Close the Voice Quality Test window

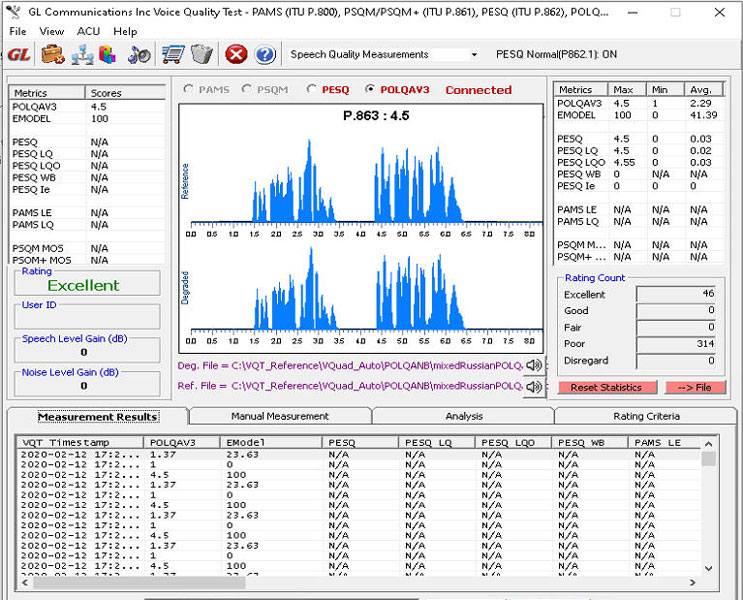point(719,12)
